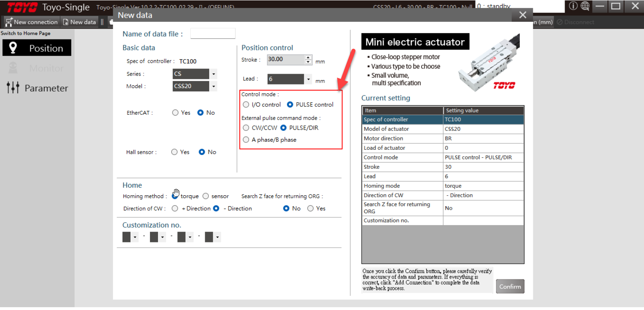Close the New data dialog
This screenshot has height=310, width=644.
[x=523, y=15]
